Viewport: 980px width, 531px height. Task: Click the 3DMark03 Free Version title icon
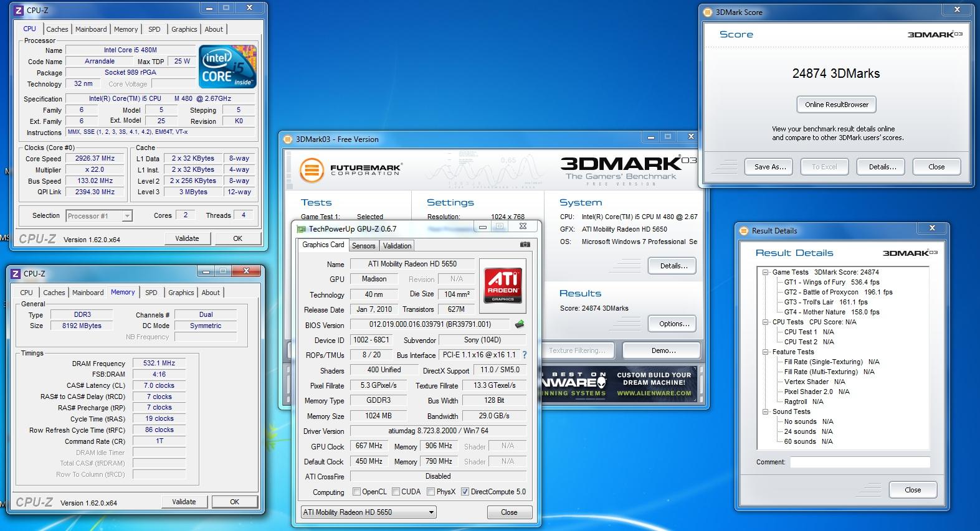[288, 139]
